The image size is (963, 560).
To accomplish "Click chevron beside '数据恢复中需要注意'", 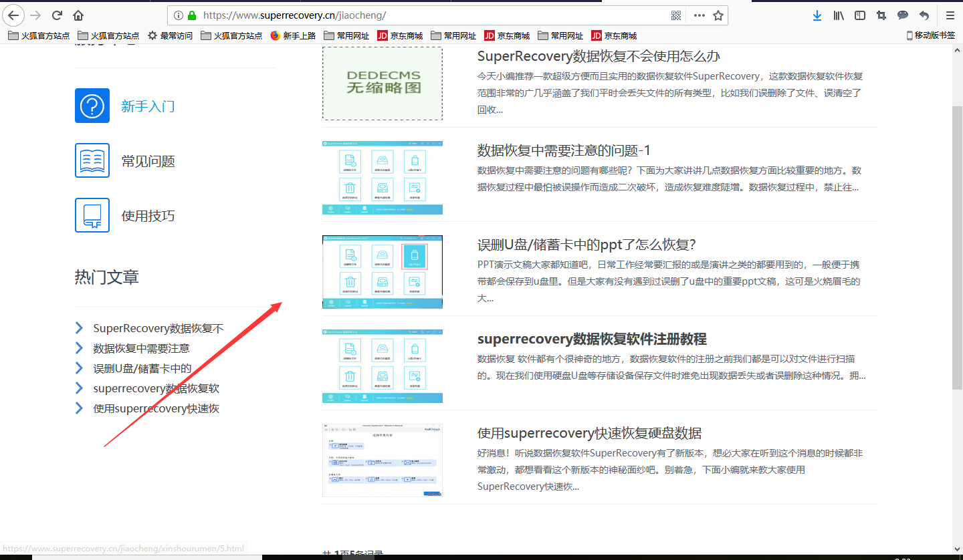I will pyautogui.click(x=79, y=347).
